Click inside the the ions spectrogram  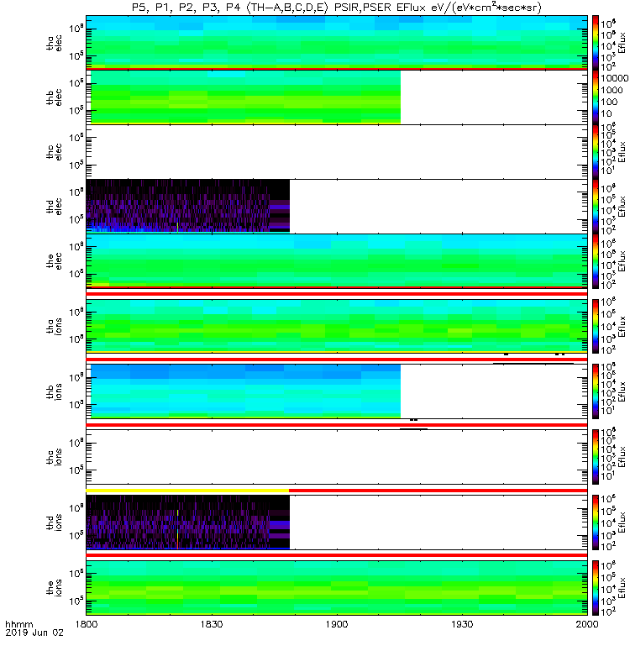point(337,587)
